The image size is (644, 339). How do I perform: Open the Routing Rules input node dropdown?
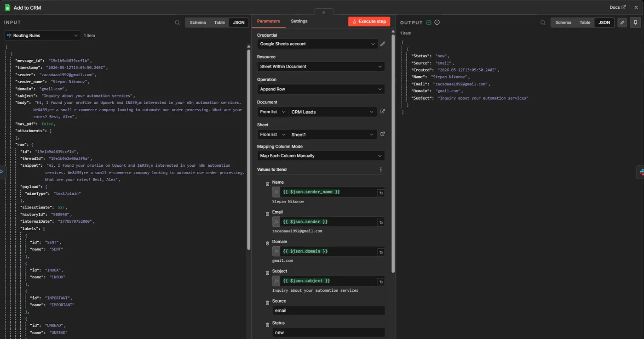pos(43,35)
